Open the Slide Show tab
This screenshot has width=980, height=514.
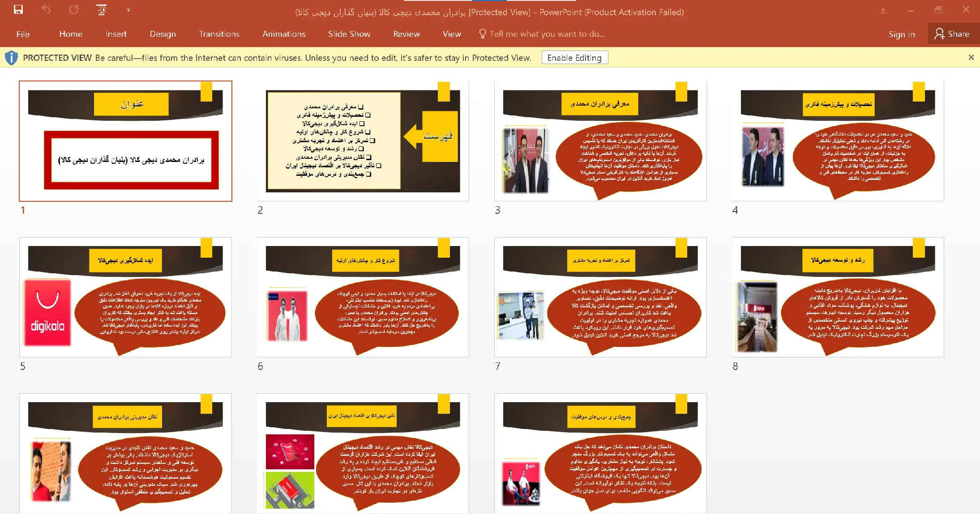click(349, 34)
